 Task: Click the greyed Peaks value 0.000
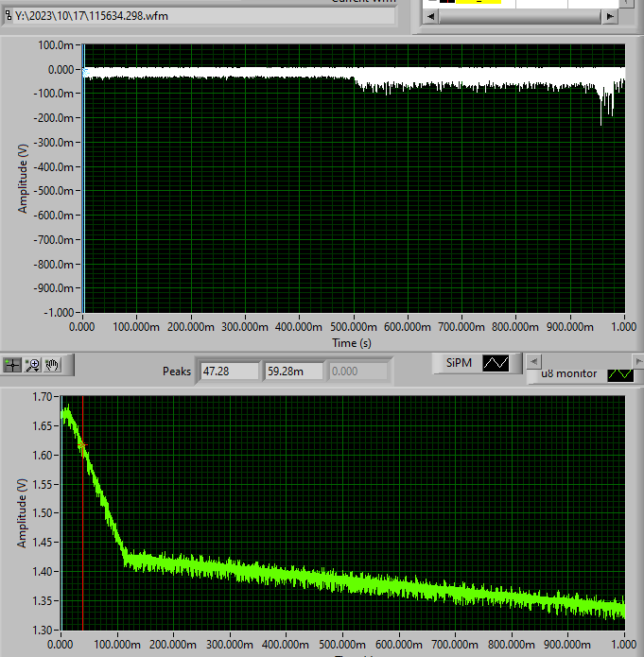[x=358, y=372]
